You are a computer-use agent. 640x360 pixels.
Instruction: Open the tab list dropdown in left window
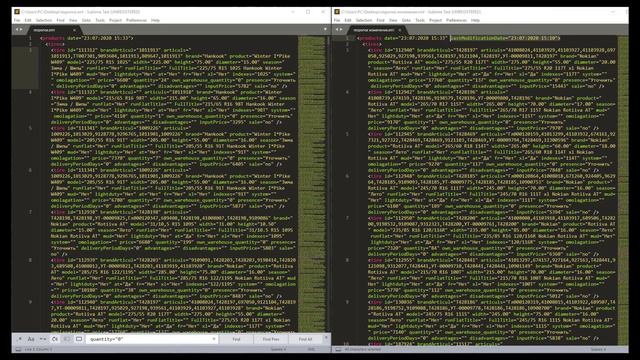[325, 29]
